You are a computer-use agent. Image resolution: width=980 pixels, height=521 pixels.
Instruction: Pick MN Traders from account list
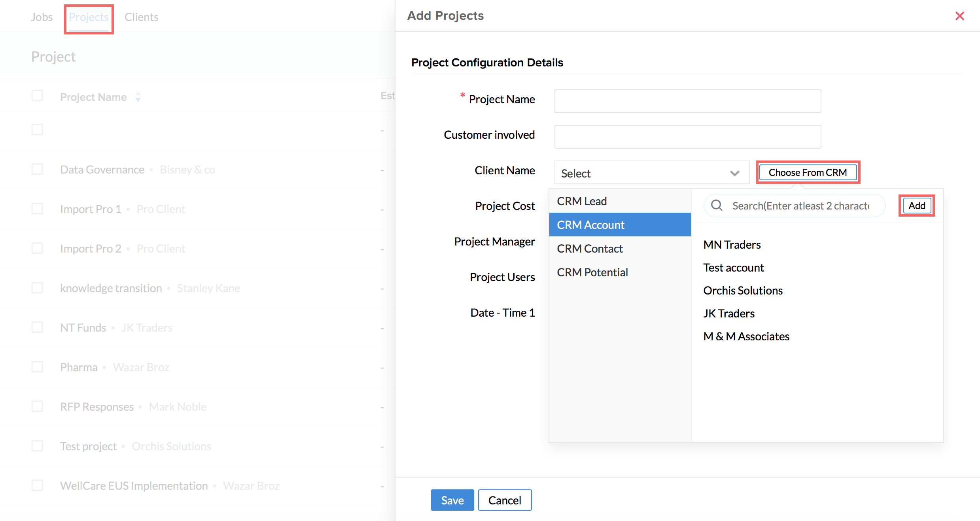[732, 245]
